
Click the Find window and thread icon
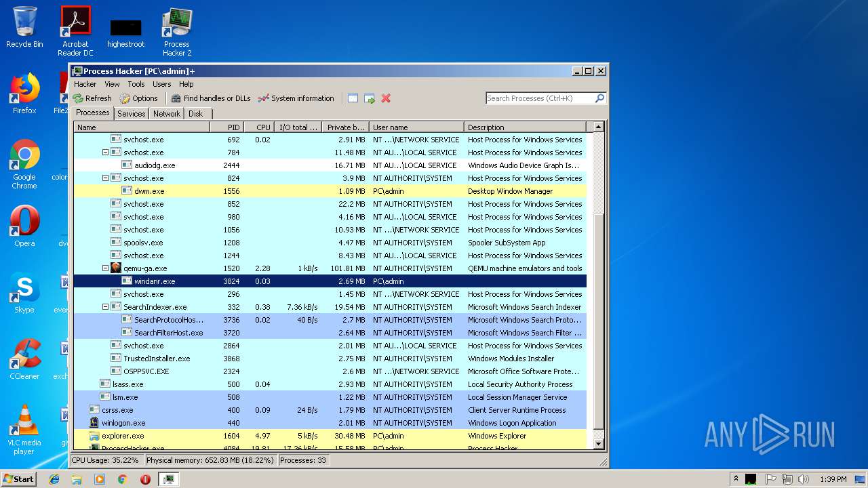[x=370, y=98]
